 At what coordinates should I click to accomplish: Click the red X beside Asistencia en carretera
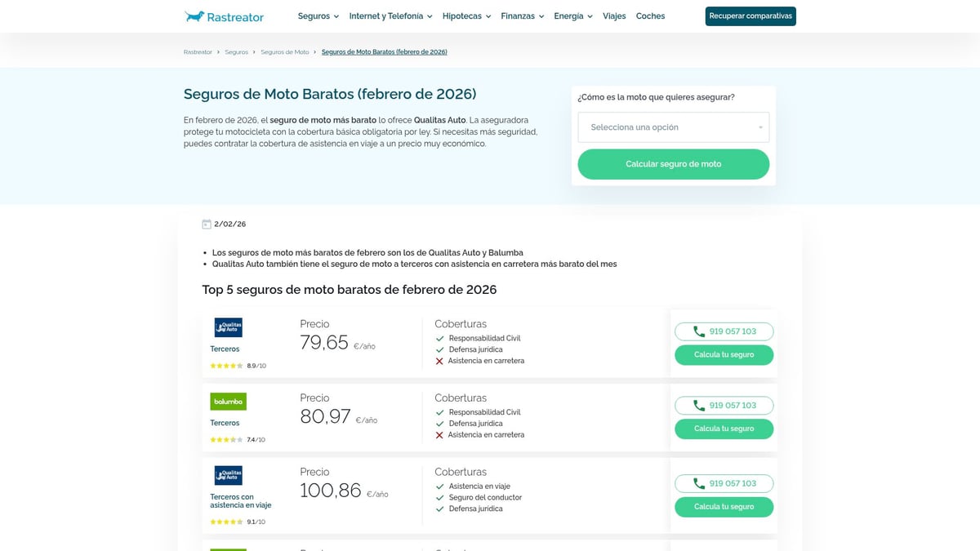coord(439,360)
